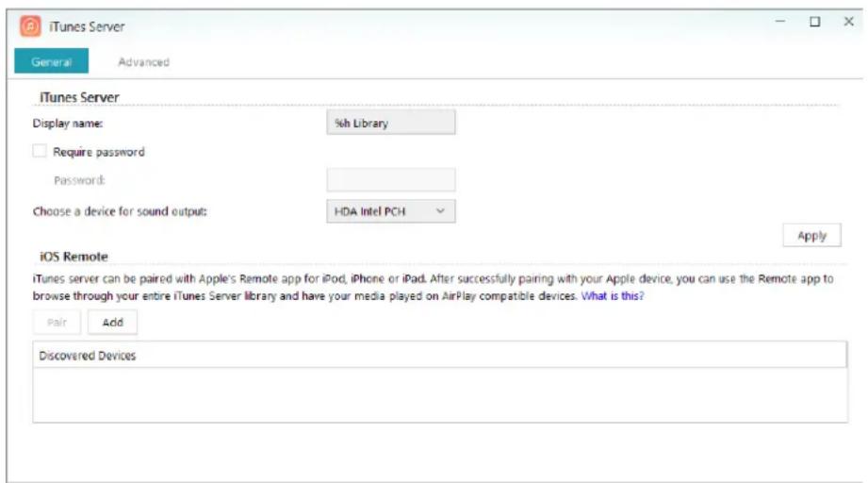Click the iTunes Server app icon

[30, 26]
